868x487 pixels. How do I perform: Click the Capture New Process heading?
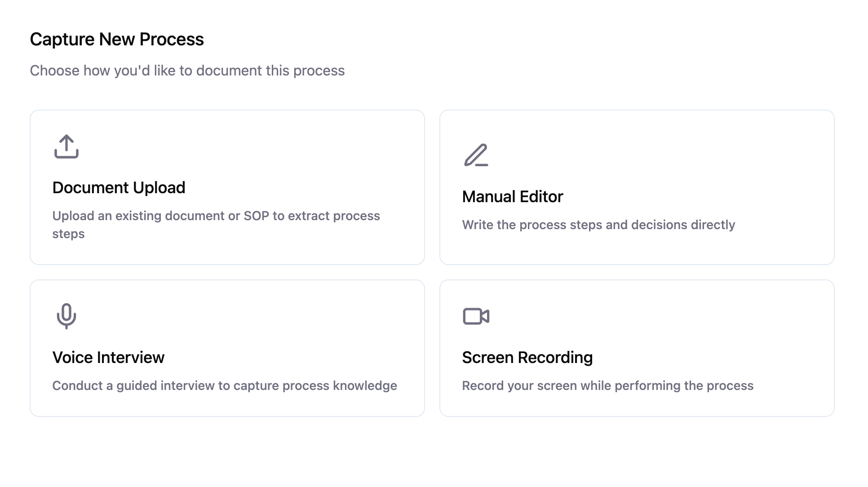tap(117, 40)
